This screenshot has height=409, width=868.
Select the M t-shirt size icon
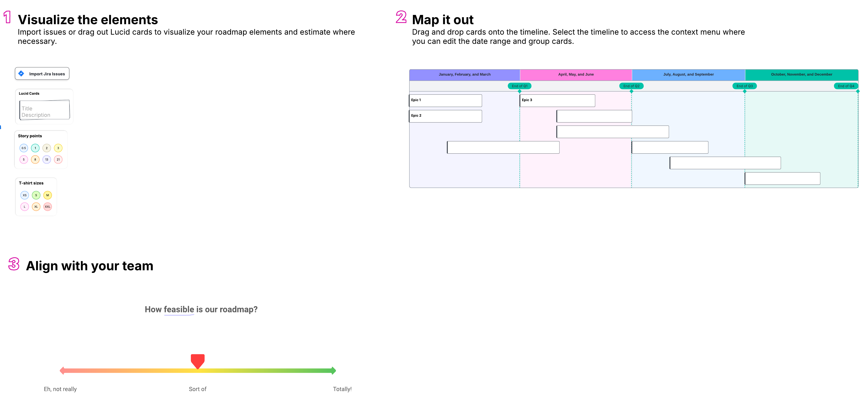(x=47, y=195)
